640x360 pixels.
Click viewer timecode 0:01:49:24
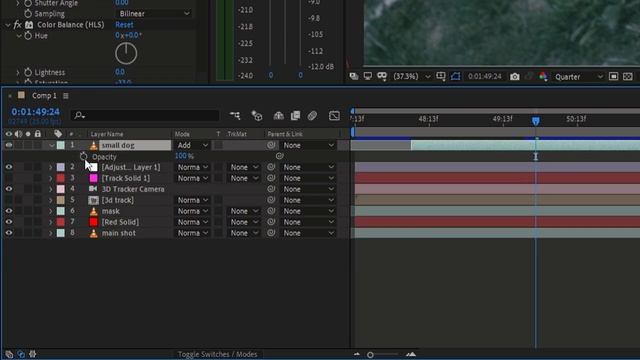(x=484, y=76)
